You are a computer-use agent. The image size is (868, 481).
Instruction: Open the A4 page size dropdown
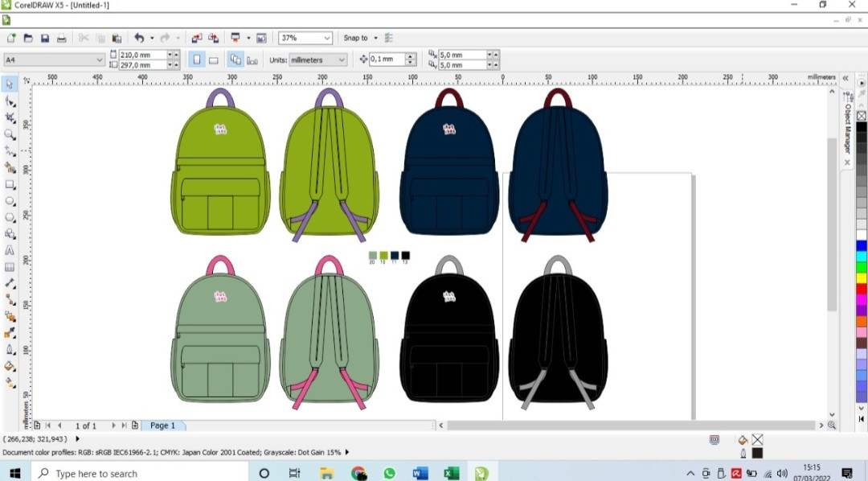click(100, 60)
